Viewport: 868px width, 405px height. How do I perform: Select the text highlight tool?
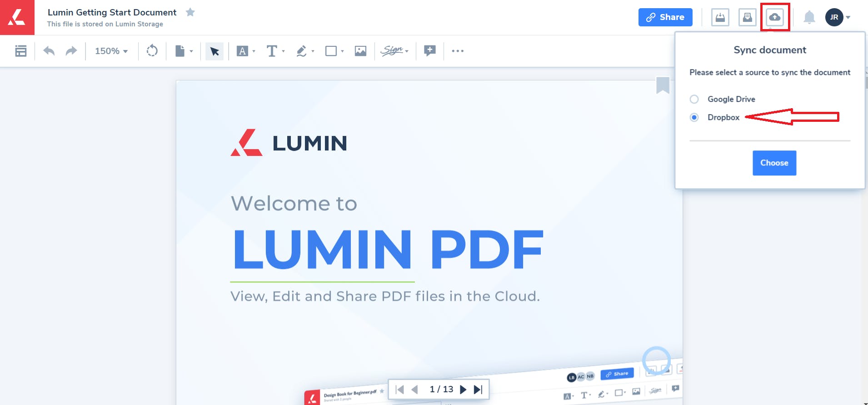coord(243,51)
